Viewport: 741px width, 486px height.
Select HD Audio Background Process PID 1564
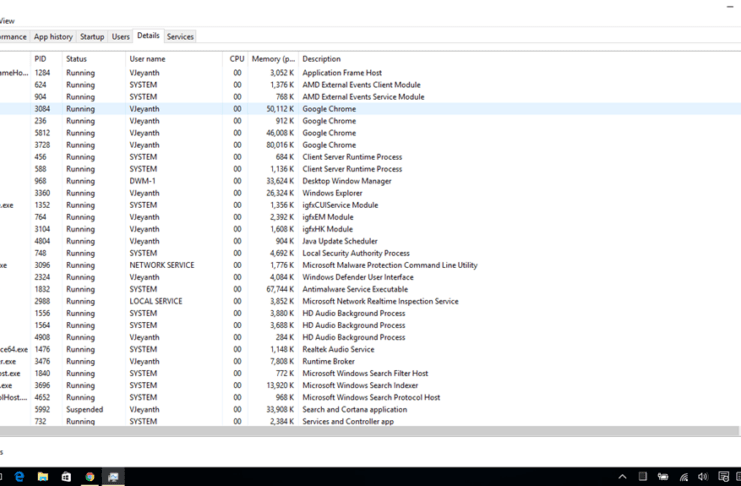370,325
